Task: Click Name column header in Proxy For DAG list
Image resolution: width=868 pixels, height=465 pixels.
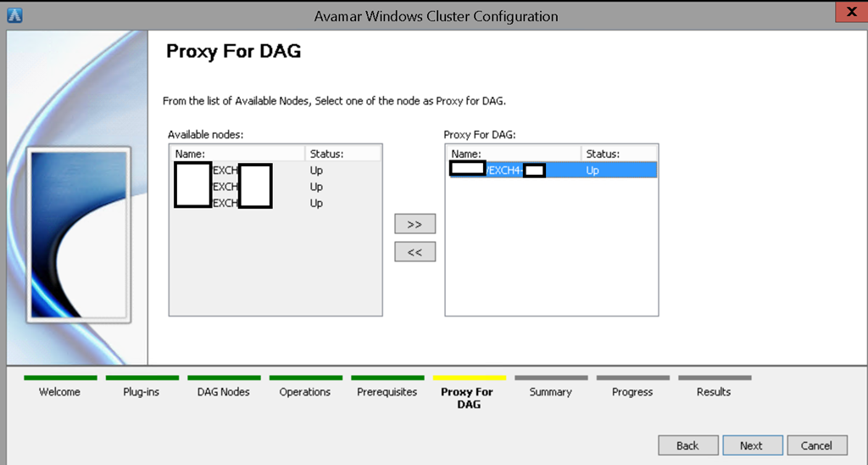Action: [x=514, y=154]
